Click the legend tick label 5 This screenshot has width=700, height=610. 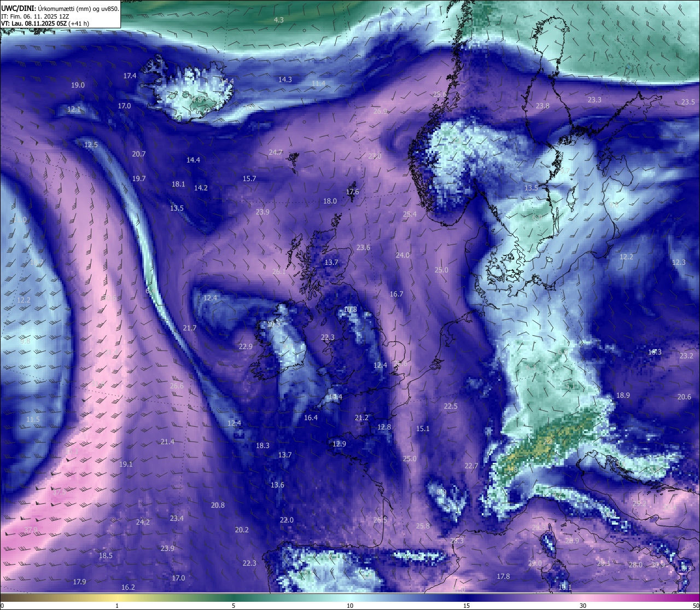click(x=234, y=606)
